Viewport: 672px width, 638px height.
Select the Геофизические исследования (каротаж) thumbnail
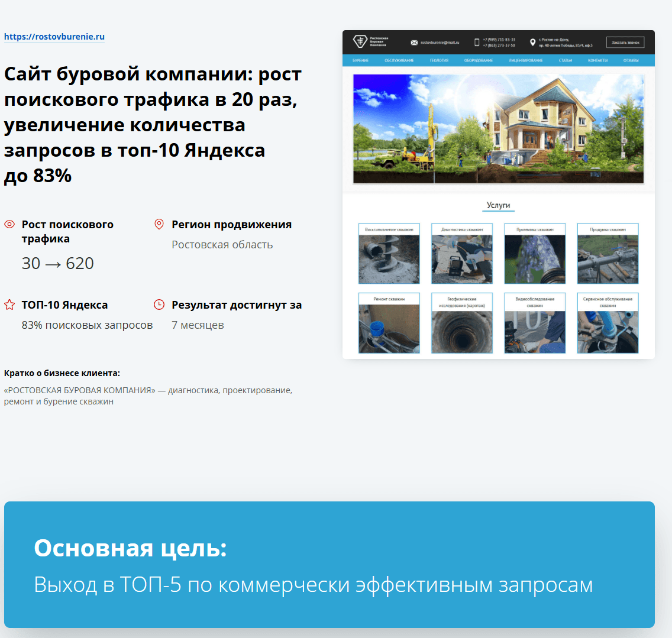tap(462, 323)
